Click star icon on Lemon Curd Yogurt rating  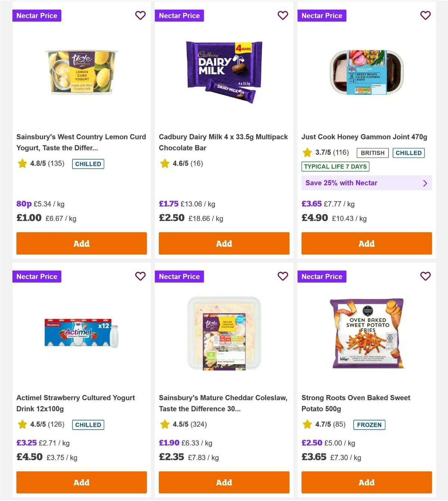(22, 163)
